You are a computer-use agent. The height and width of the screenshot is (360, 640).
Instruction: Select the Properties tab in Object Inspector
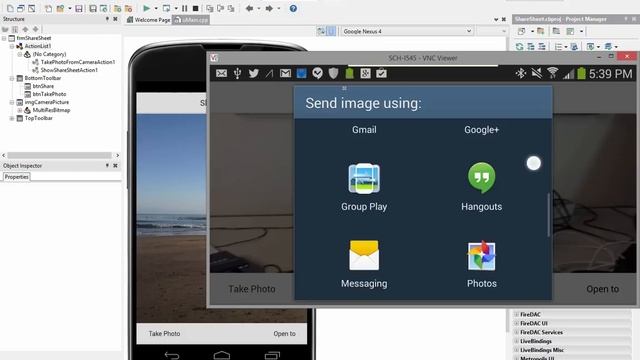(x=16, y=177)
